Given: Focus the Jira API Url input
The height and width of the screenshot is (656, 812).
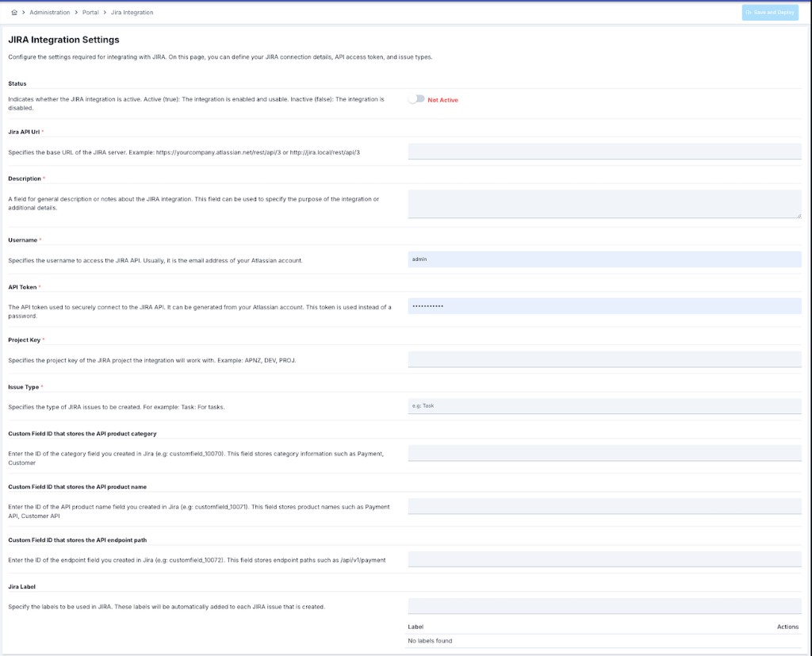Looking at the screenshot, I should (x=604, y=152).
